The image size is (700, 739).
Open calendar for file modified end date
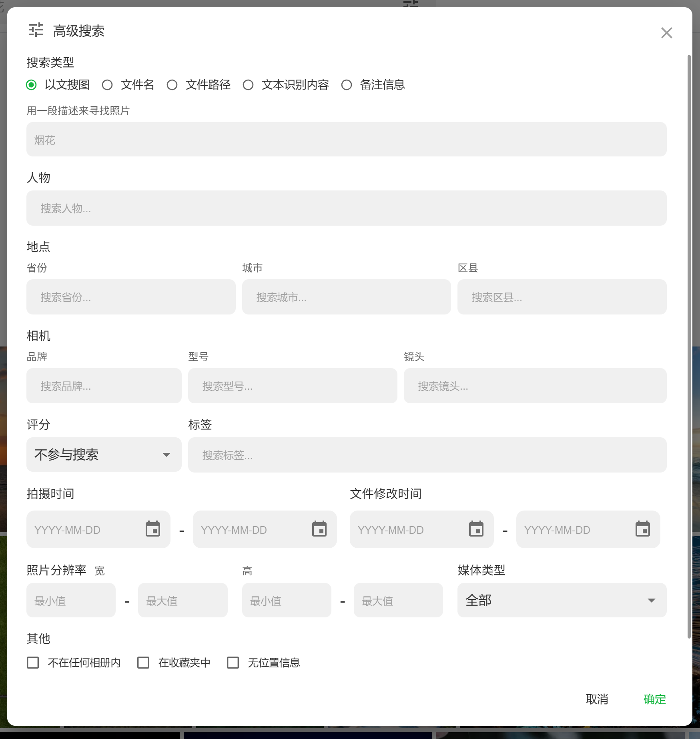pyautogui.click(x=643, y=529)
